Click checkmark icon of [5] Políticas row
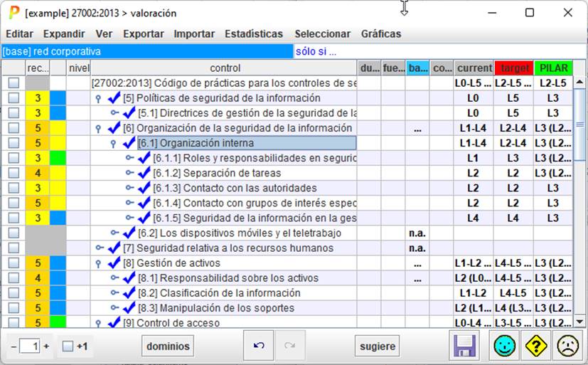The width and height of the screenshot is (588, 365). (114, 98)
